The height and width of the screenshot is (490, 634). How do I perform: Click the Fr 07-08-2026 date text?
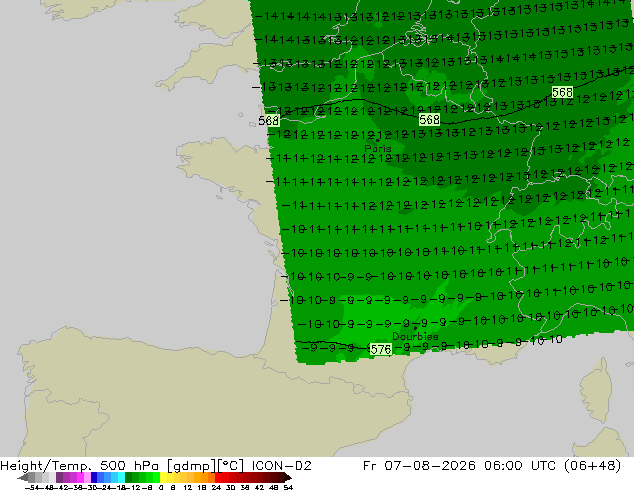[419, 466]
